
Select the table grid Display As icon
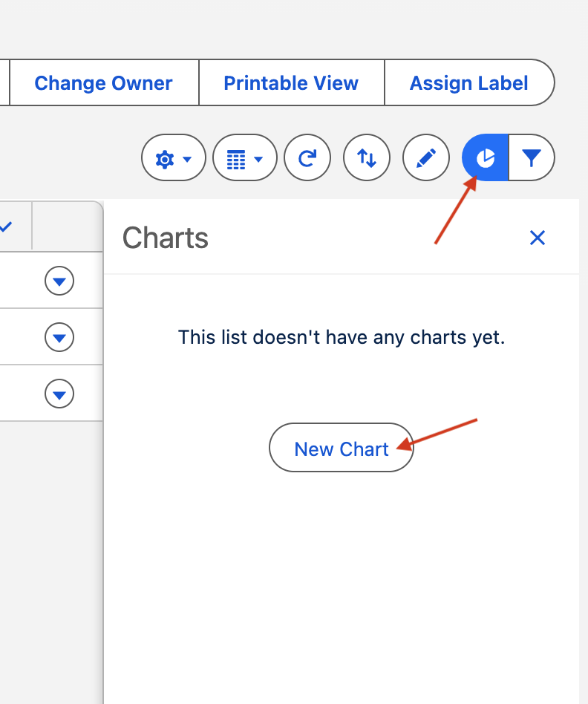(236, 159)
